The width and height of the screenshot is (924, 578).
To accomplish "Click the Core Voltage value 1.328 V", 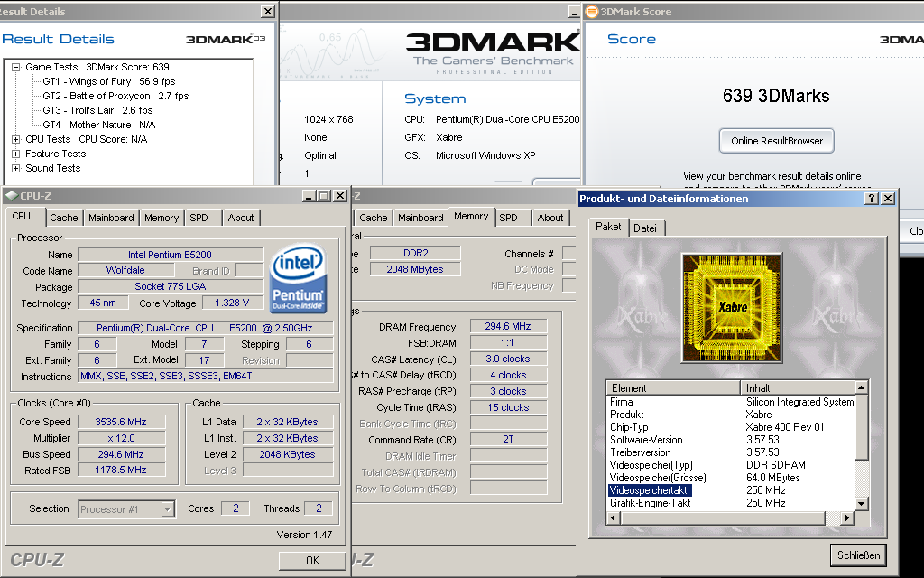I will tap(232, 303).
